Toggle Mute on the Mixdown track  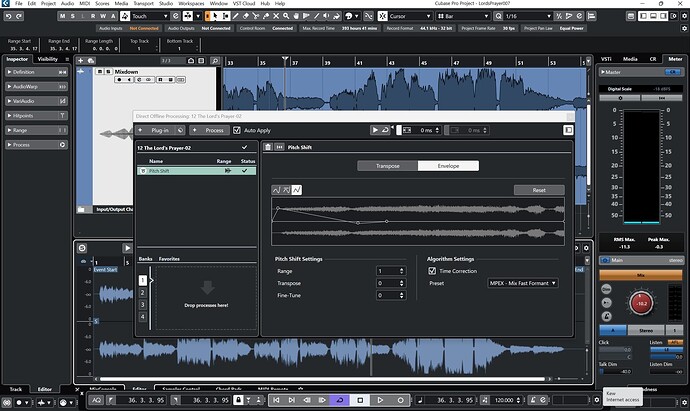(x=100, y=71)
